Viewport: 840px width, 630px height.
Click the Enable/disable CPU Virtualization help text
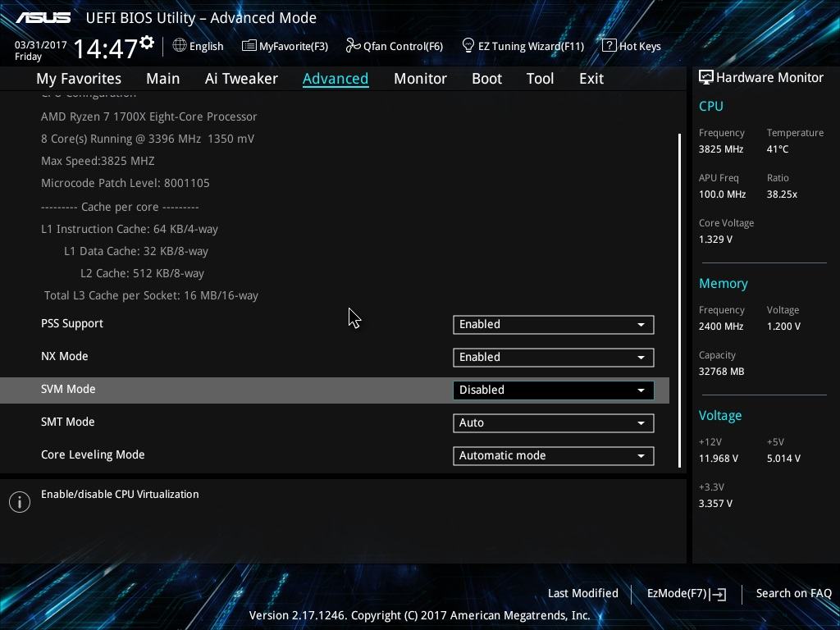point(120,495)
